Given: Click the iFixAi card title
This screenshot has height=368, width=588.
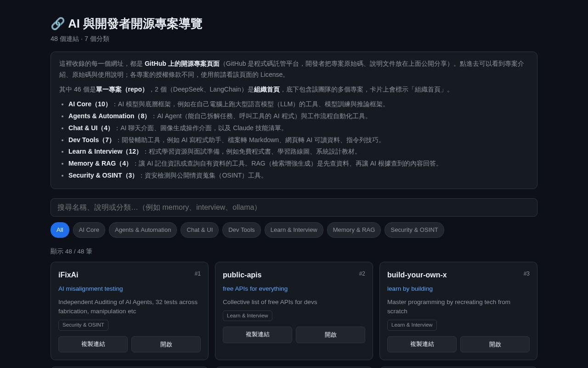Looking at the screenshot, I should [x=68, y=275].
